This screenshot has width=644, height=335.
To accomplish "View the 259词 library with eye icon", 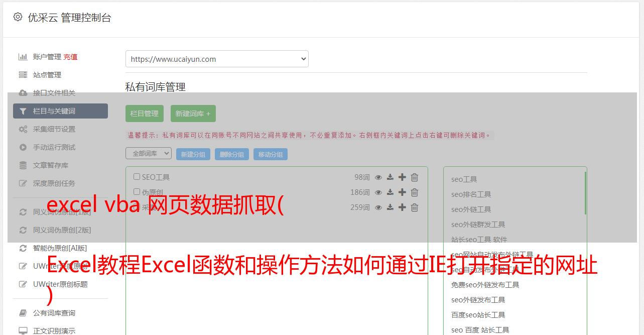I will click(x=378, y=207).
